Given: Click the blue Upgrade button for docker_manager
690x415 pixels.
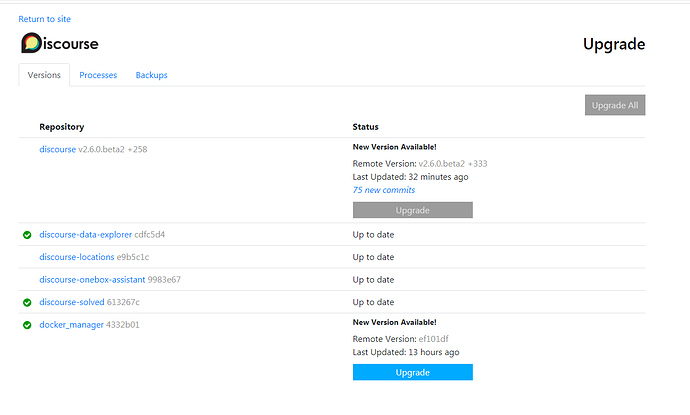Looking at the screenshot, I should (412, 372).
